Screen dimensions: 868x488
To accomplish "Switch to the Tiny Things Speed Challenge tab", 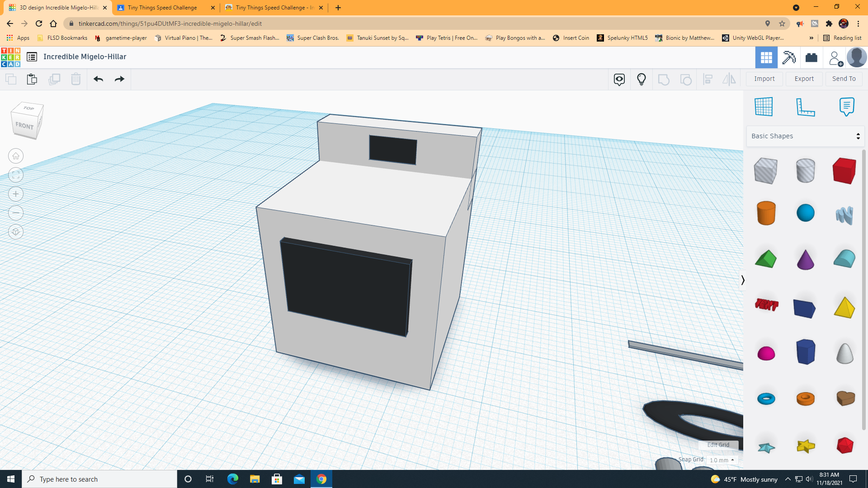I will pos(163,8).
